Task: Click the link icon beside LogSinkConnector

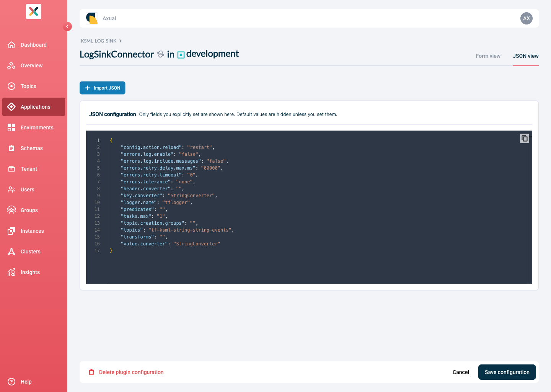Action: tap(161, 54)
